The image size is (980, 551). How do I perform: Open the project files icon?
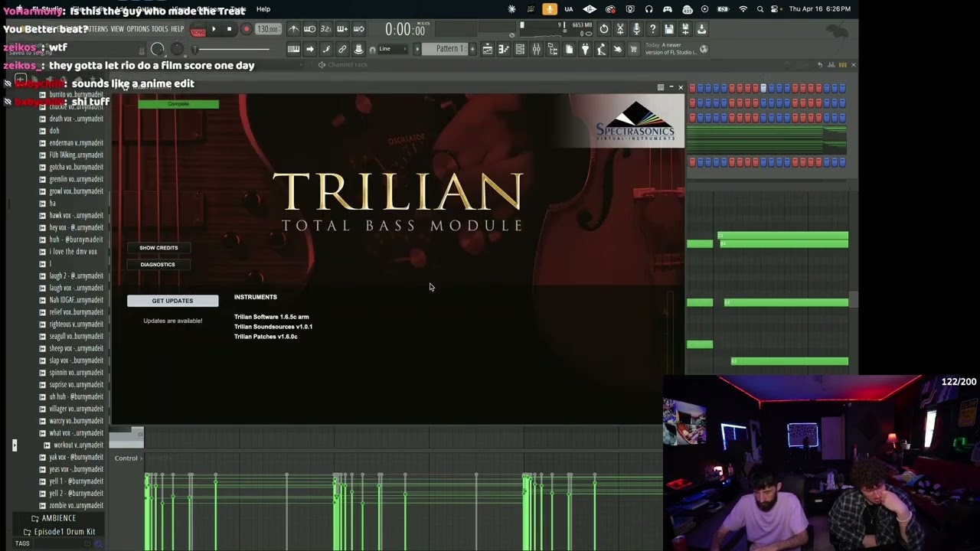pos(569,49)
